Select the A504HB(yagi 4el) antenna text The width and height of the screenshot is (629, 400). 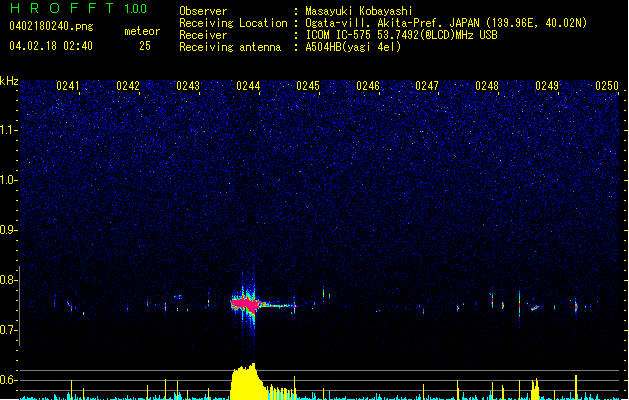point(353,47)
